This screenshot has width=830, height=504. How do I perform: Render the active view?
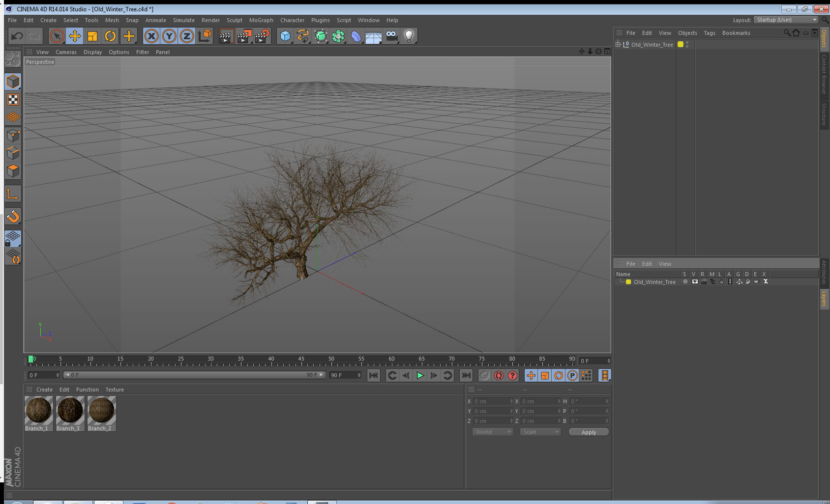click(x=226, y=36)
